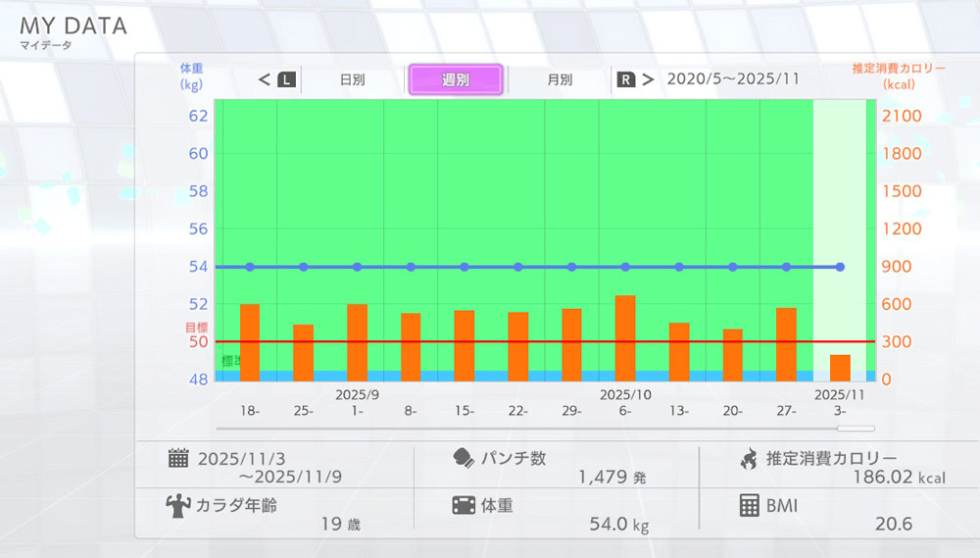Go to next view with right arrow
The image size is (980, 558).
coord(648,79)
